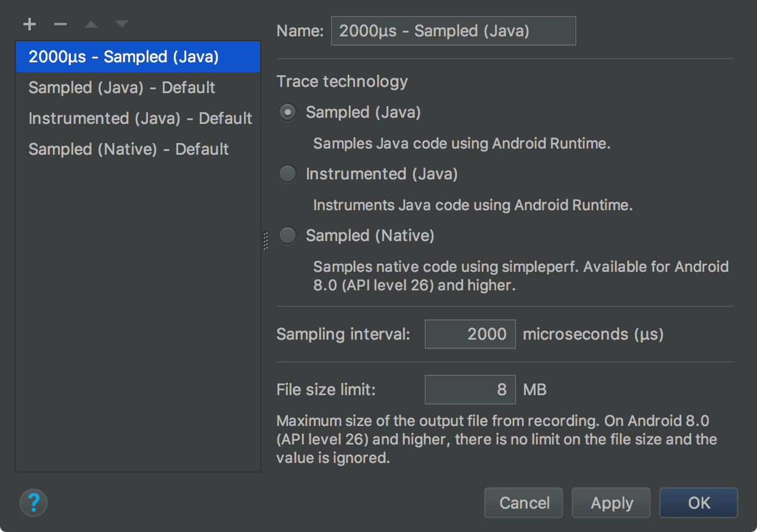Select the Sampled (Java) - Default configuration
The width and height of the screenshot is (757, 532).
click(121, 88)
